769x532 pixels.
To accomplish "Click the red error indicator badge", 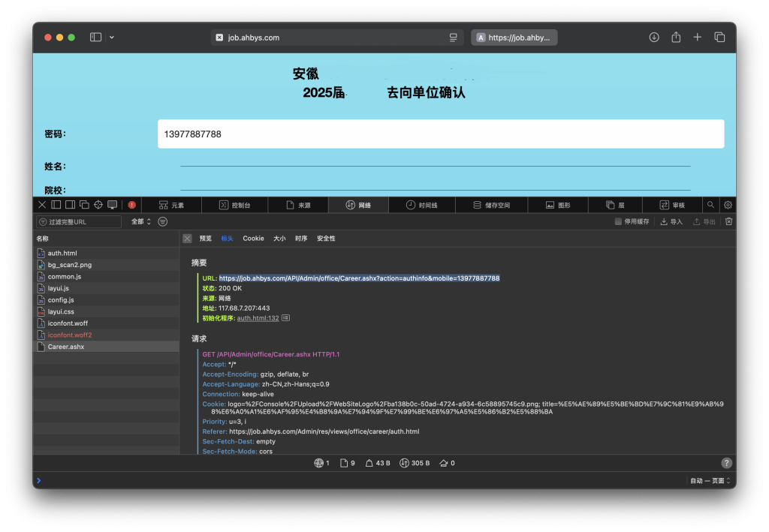I will (132, 205).
